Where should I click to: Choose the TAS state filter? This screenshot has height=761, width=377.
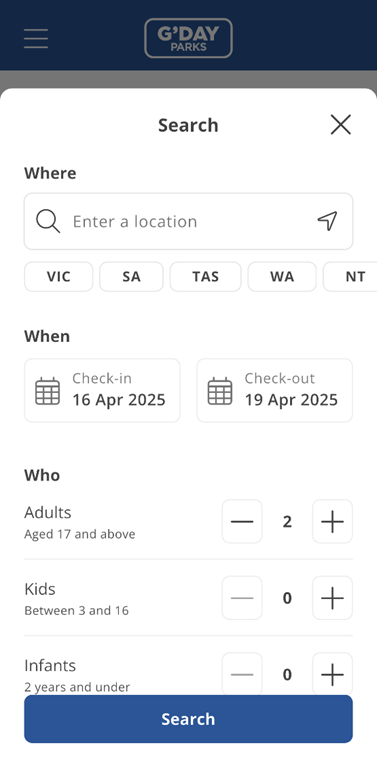[205, 277]
